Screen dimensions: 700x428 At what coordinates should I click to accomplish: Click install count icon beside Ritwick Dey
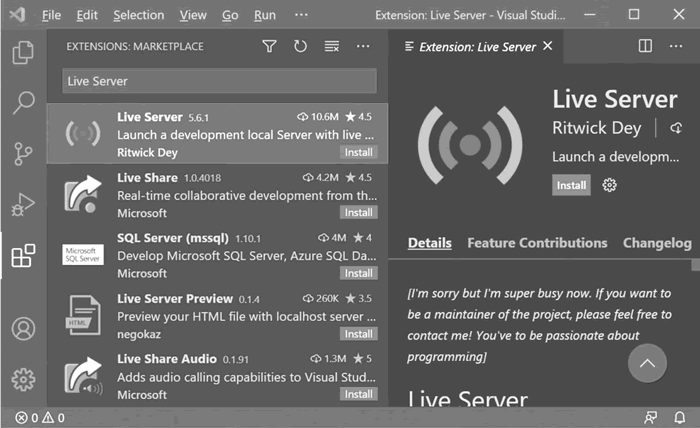[x=676, y=129]
